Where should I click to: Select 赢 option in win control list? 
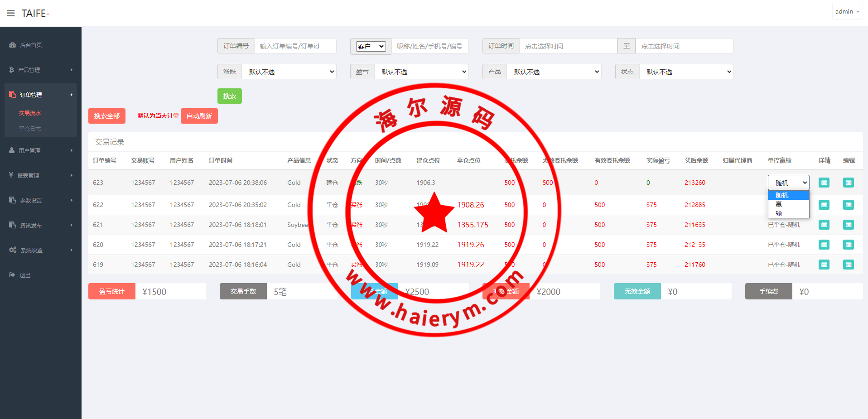(779, 204)
